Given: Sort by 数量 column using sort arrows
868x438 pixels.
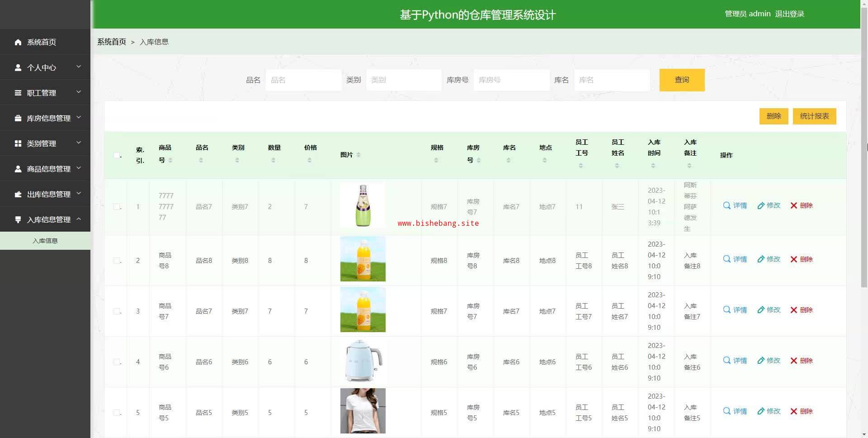Looking at the screenshot, I should [273, 160].
